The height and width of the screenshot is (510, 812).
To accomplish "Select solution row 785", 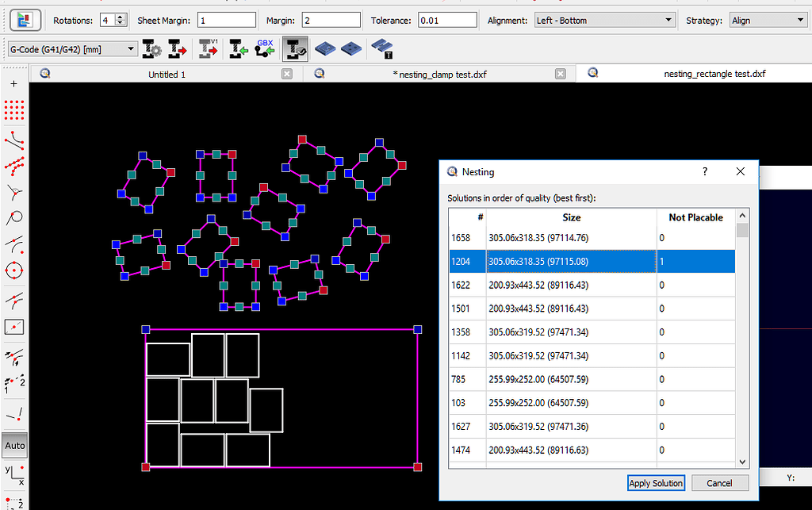I will click(592, 379).
